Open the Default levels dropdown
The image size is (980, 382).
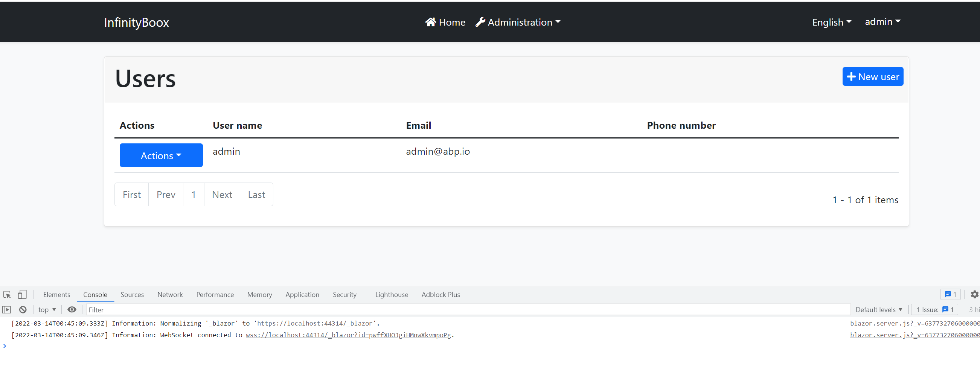click(x=879, y=309)
